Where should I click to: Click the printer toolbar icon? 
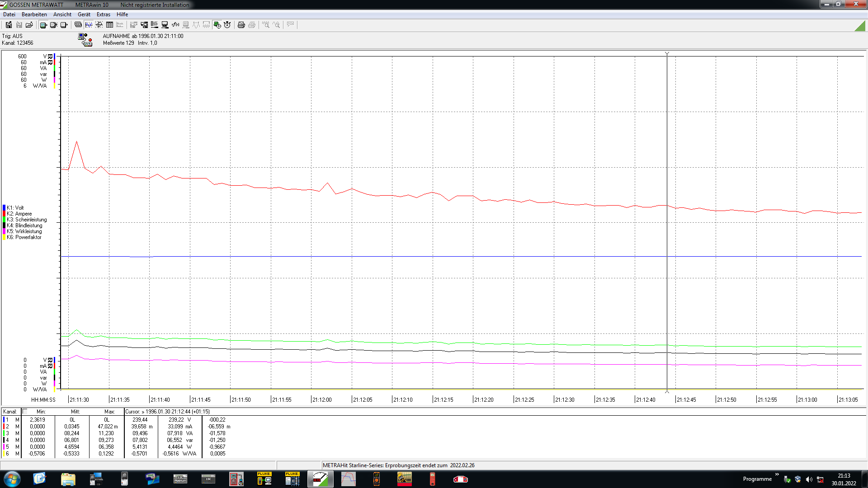(241, 25)
